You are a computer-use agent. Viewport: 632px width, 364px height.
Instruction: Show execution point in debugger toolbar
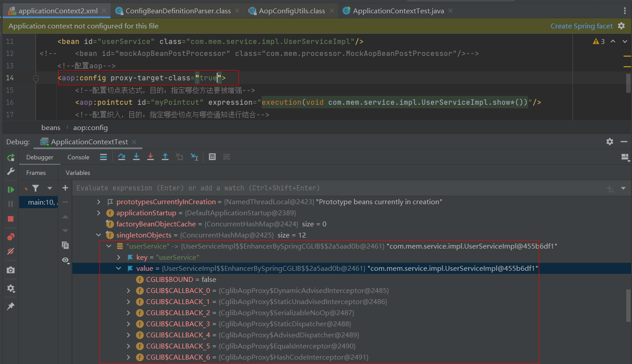pyautogui.click(x=103, y=157)
